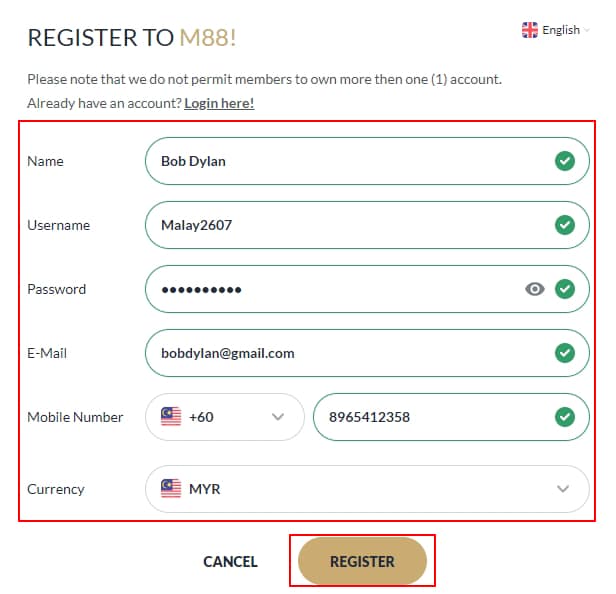The image size is (616, 594).
Task: Click the green checkmark in Name field
Action: [x=565, y=161]
